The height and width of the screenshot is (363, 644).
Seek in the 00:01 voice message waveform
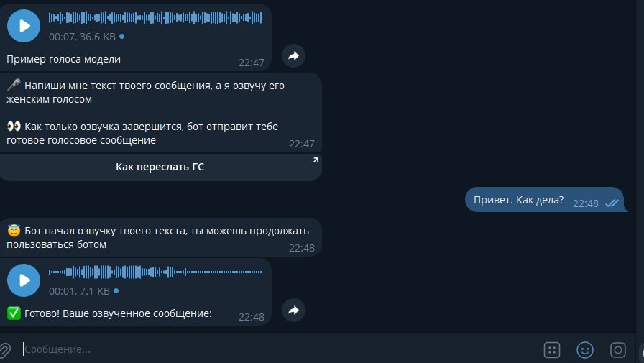(x=155, y=272)
